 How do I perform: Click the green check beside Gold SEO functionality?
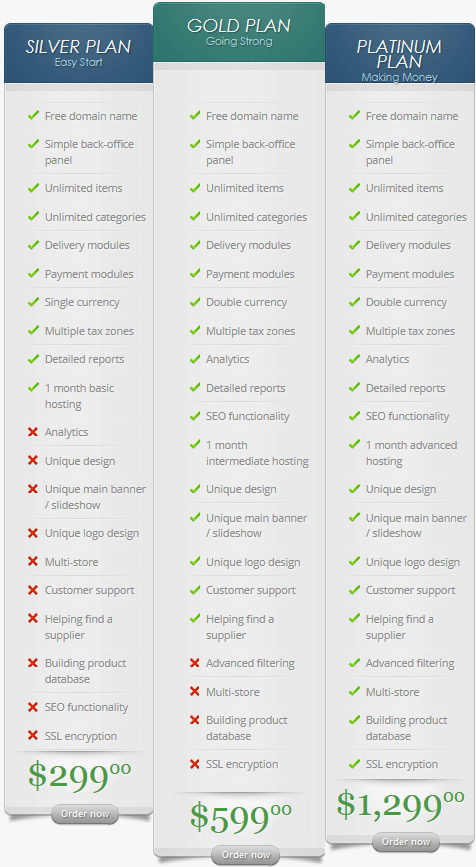point(195,415)
